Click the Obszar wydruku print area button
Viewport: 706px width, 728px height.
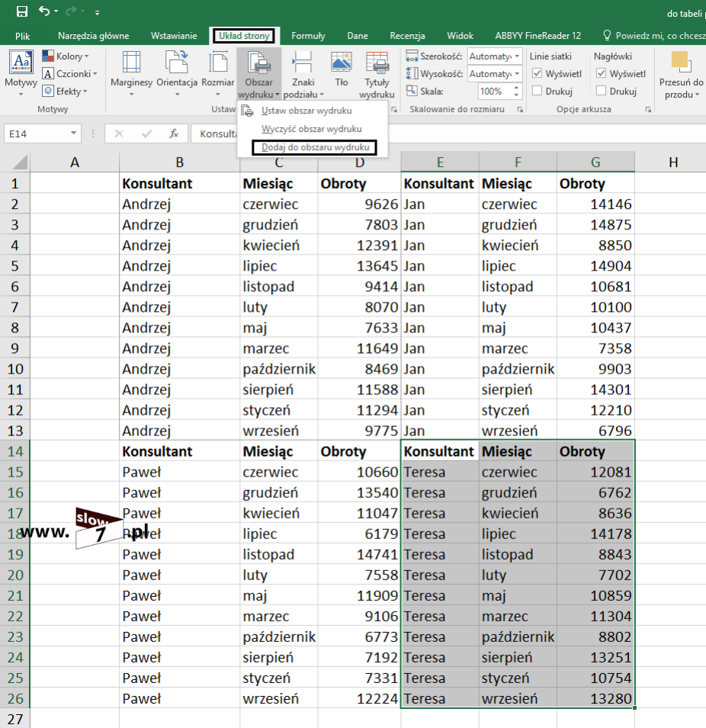(258, 73)
